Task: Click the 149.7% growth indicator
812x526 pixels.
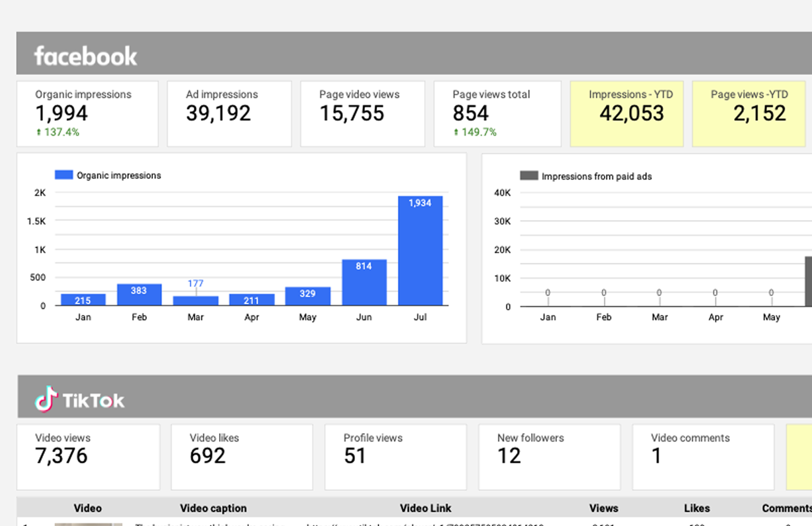Action: 475,132
